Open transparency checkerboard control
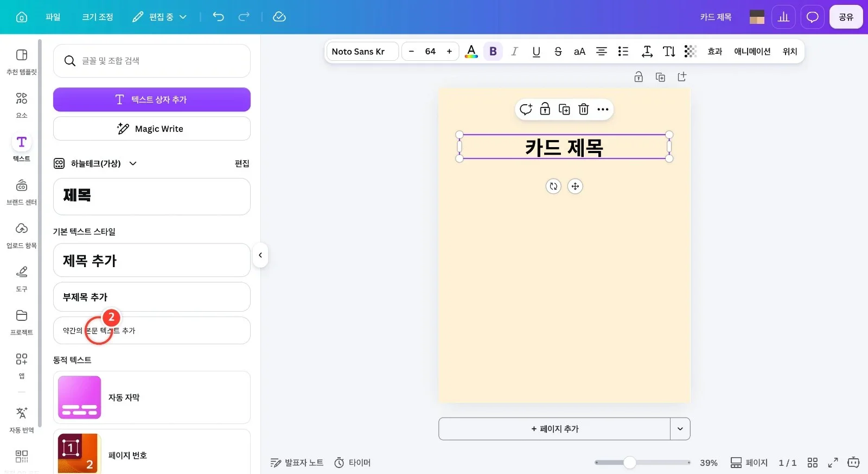 (690, 52)
